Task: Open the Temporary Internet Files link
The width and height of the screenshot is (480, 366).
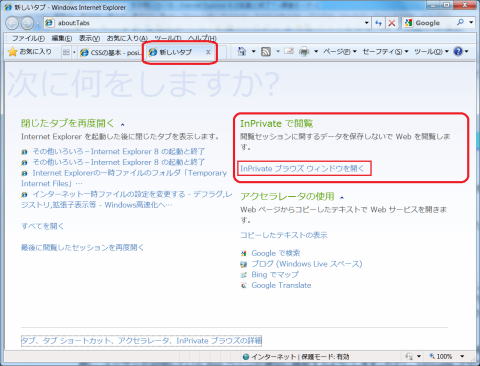Action: tap(124, 178)
